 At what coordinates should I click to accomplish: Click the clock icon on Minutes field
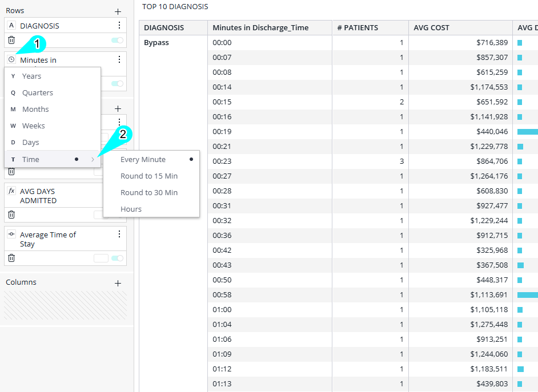tap(11, 59)
